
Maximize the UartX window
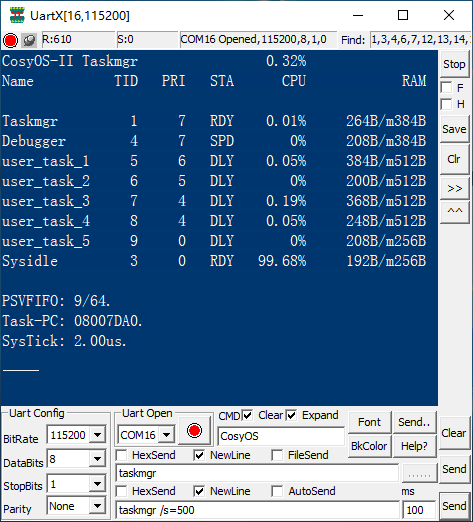403,15
